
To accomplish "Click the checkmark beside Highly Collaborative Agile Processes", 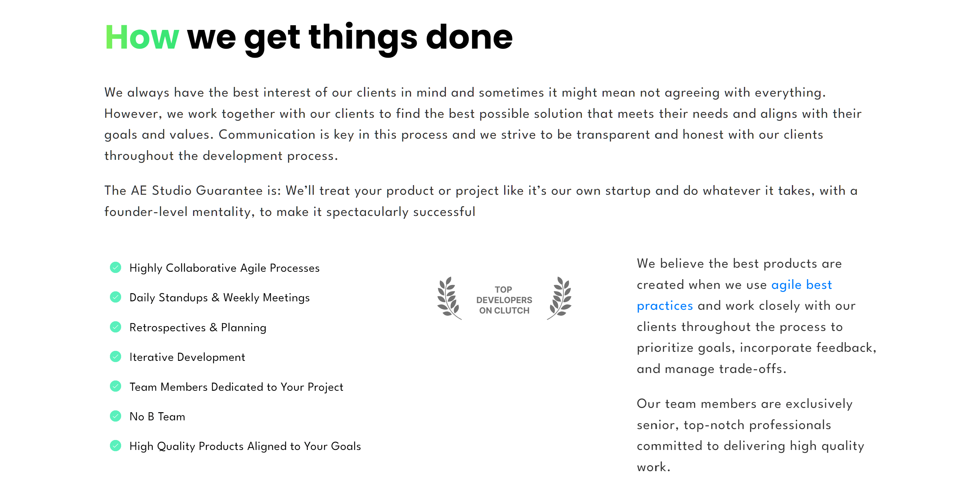I will click(x=115, y=267).
